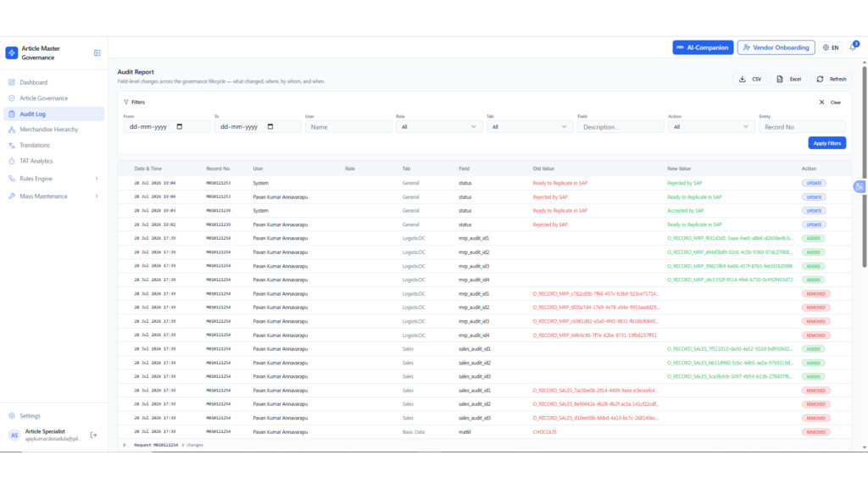Open the Tab filter dropdown
868x488 pixels.
[x=530, y=127]
